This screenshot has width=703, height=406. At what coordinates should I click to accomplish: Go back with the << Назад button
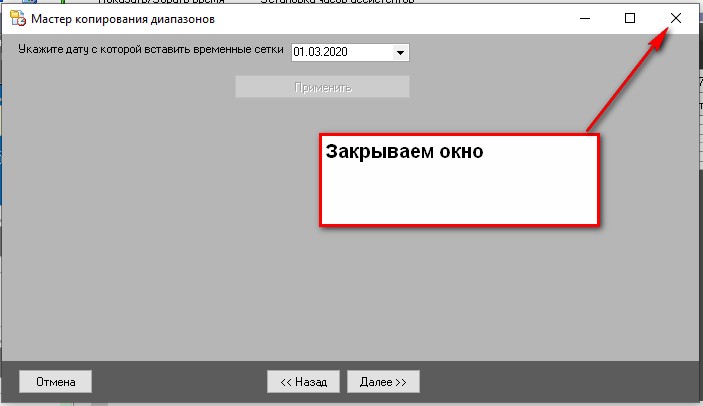(x=303, y=381)
